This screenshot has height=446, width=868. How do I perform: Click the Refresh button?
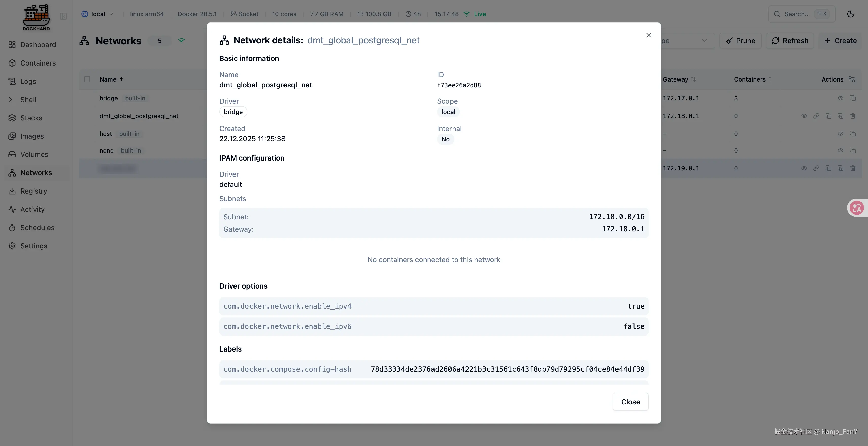click(x=790, y=41)
